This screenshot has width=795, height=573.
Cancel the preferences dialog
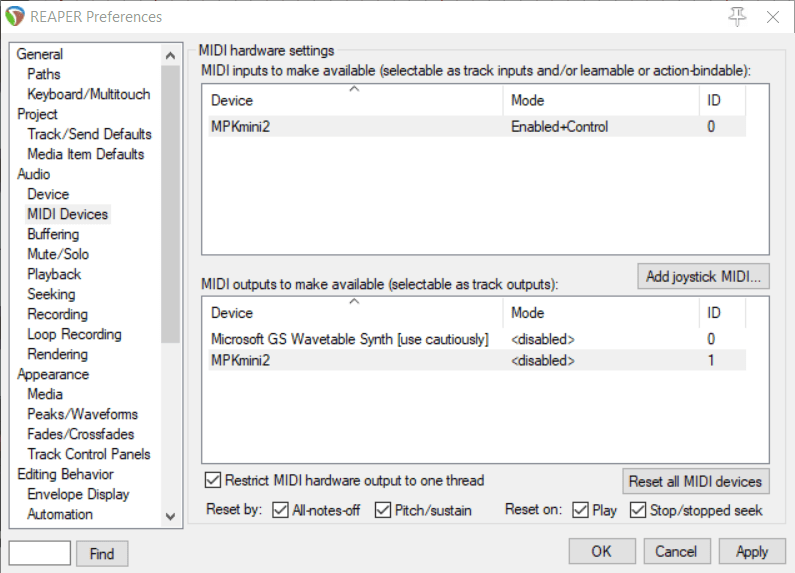677,551
